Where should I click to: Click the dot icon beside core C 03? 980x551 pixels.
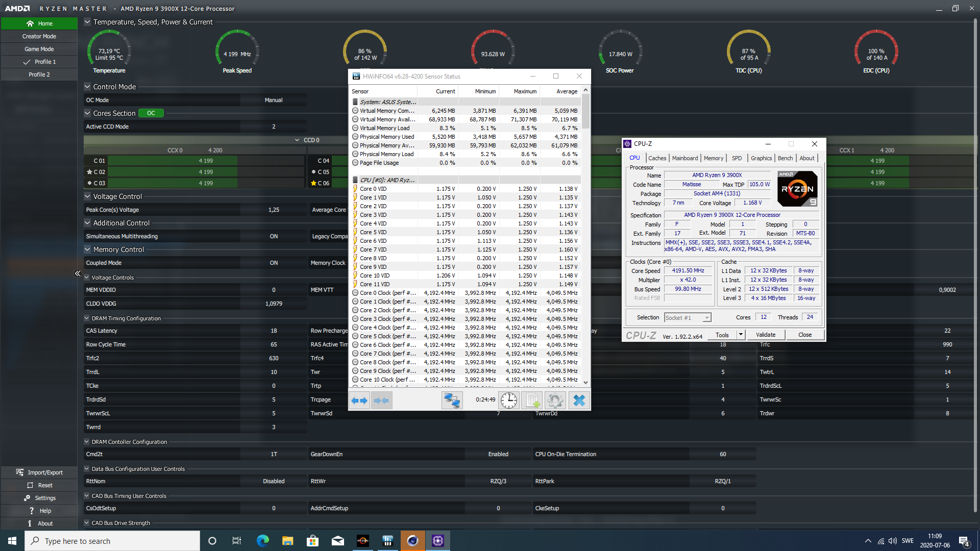(89, 183)
